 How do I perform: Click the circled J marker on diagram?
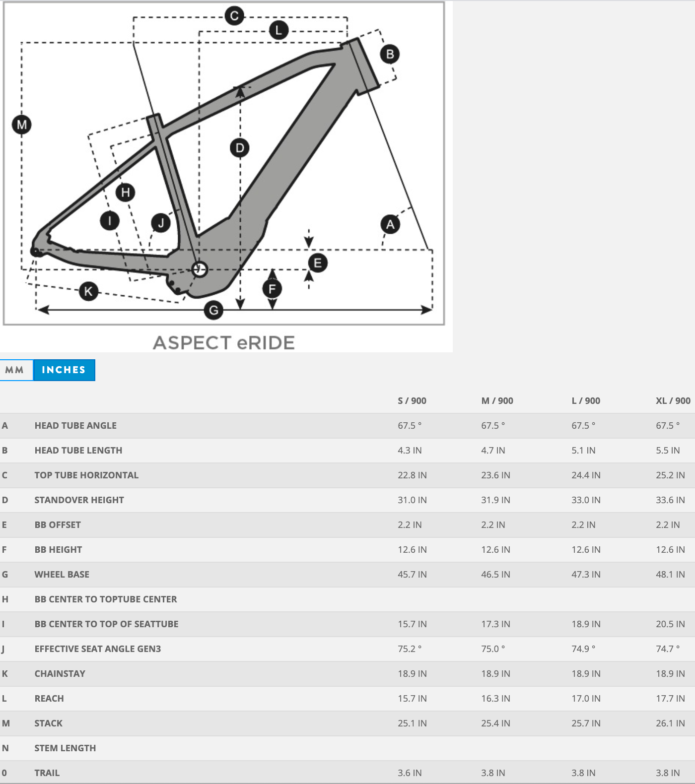coord(161,223)
